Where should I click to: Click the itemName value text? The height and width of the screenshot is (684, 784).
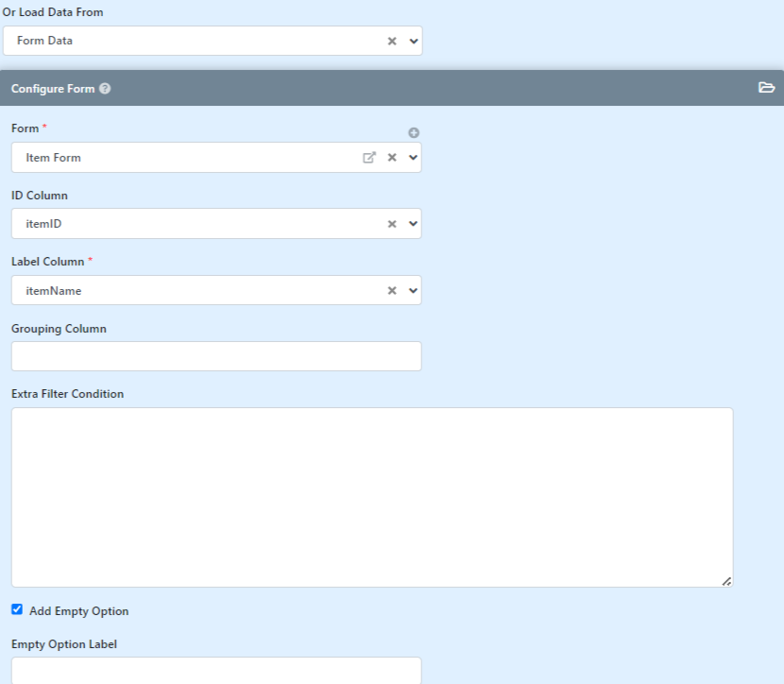click(x=54, y=290)
